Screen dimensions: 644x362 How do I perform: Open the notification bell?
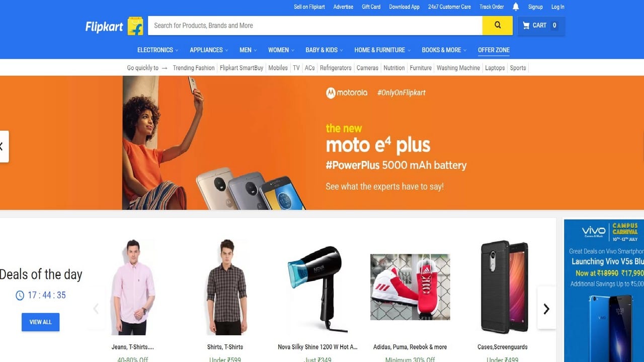coord(516,7)
